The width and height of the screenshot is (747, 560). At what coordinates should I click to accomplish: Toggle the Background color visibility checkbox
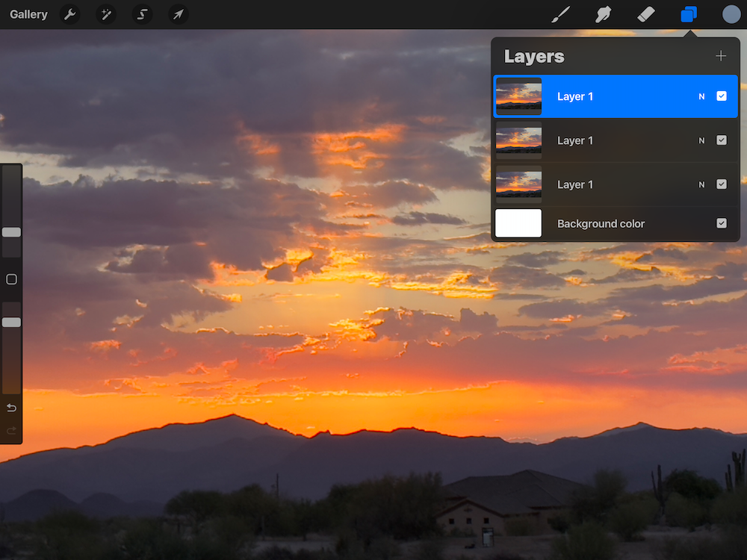[722, 223]
